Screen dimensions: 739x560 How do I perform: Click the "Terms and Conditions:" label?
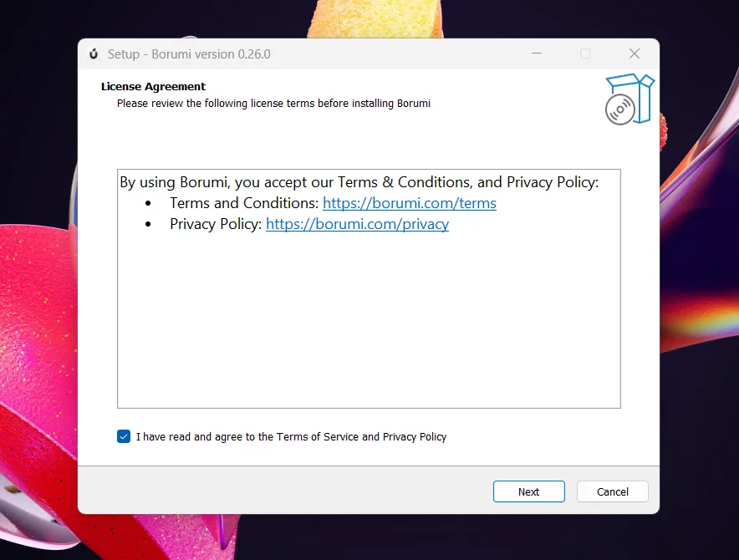tap(244, 203)
